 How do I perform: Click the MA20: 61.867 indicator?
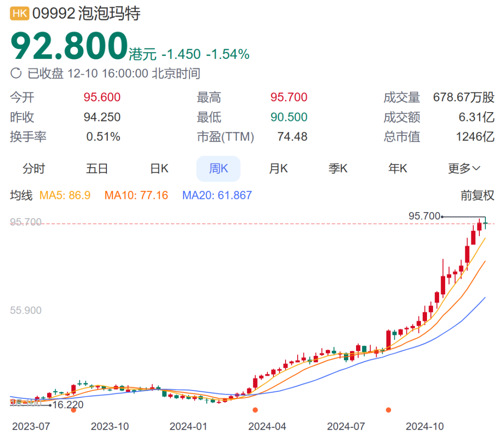tap(217, 195)
